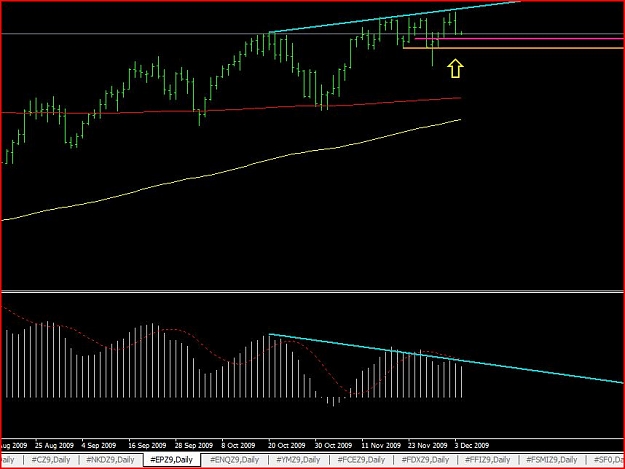Viewport: 625px width, 469px height.
Task: Click the magenta horizontal level line
Action: [x=518, y=39]
